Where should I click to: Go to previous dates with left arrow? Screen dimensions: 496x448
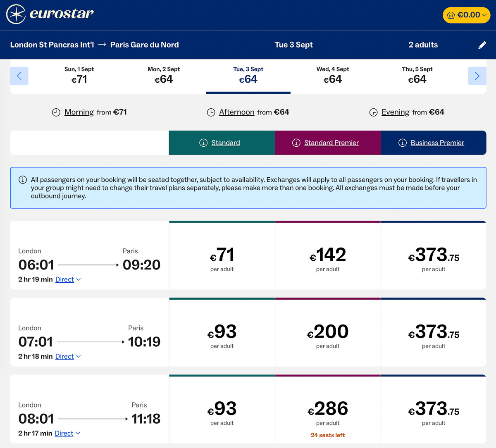tap(19, 76)
